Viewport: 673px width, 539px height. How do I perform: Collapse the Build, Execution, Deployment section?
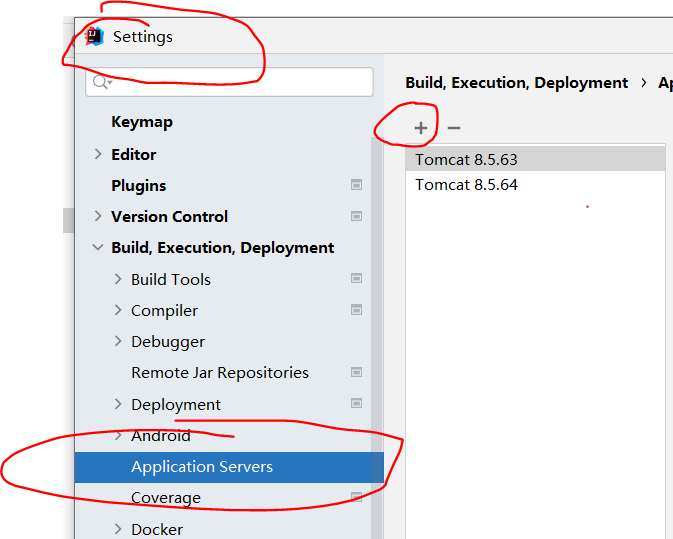tap(97, 248)
